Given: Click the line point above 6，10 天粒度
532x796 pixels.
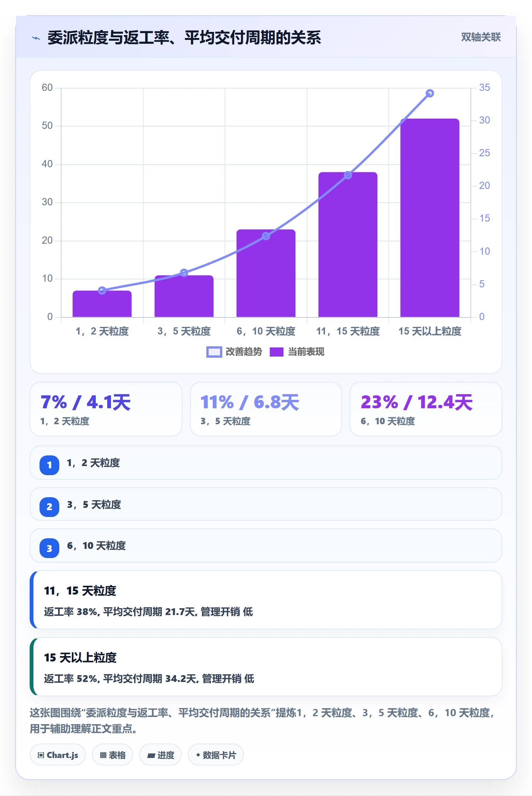Looking at the screenshot, I should point(266,236).
